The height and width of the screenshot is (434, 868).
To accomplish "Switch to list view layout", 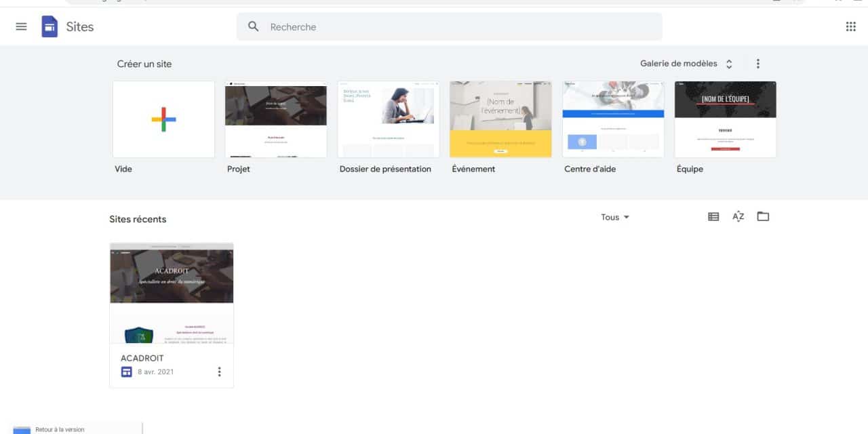I will (x=713, y=217).
